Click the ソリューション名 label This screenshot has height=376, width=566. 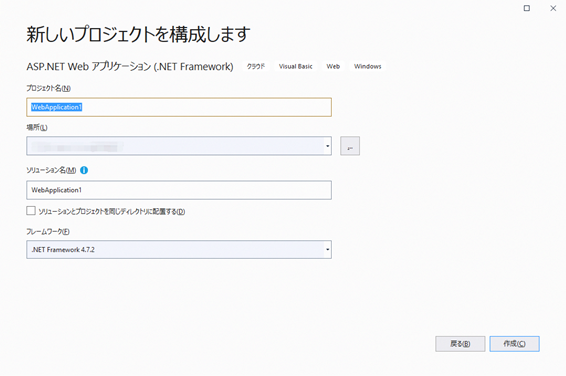51,170
